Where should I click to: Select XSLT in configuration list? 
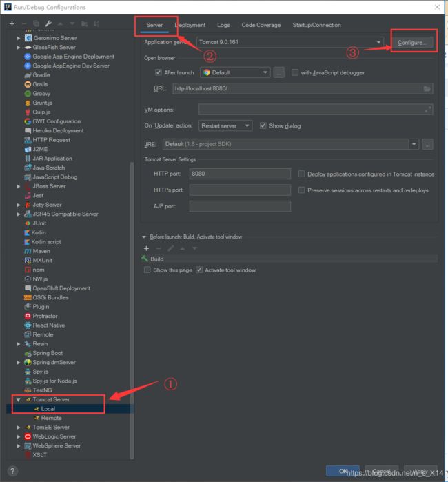[40, 455]
